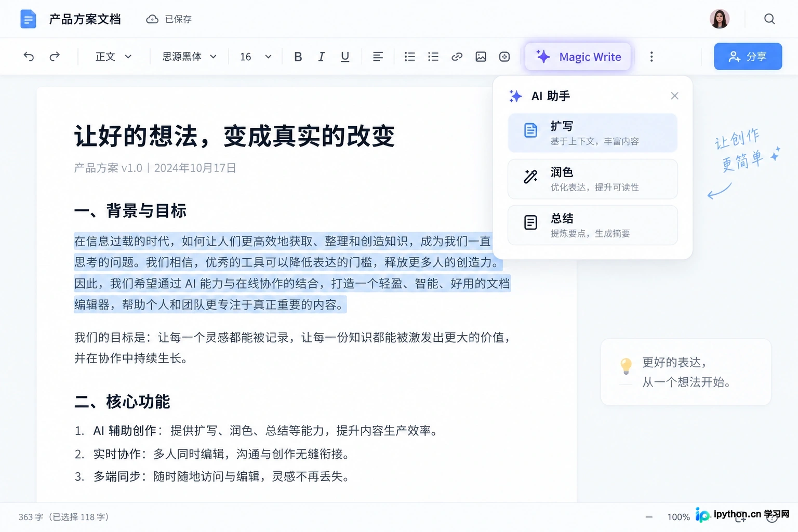Click the AI 助手 sparkle icon
798x532 pixels.
(515, 96)
